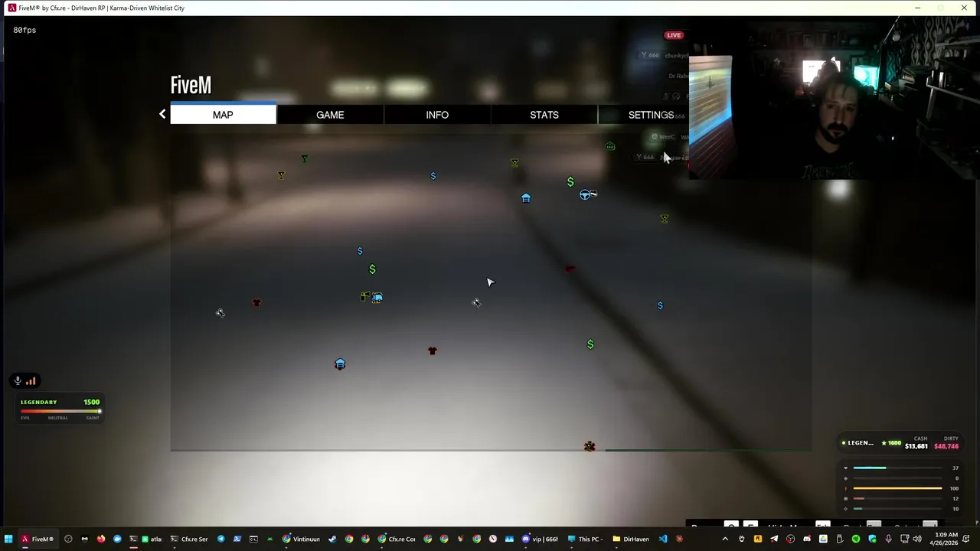The height and width of the screenshot is (551, 980).
Task: Expand the hidden system tray icons
Action: pos(725,539)
